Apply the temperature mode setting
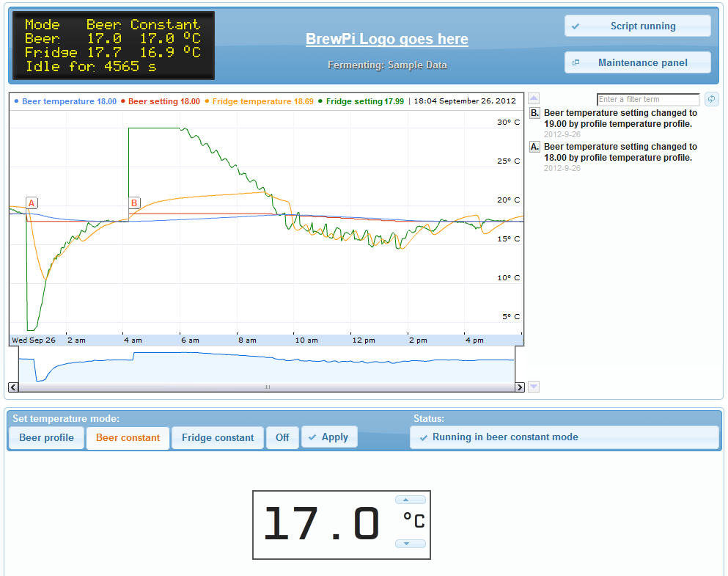 (x=329, y=437)
